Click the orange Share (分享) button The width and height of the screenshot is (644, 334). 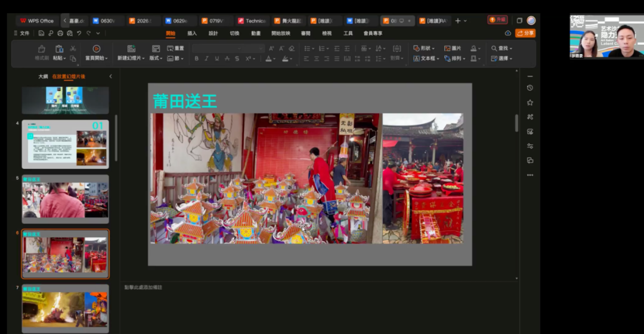click(x=525, y=33)
